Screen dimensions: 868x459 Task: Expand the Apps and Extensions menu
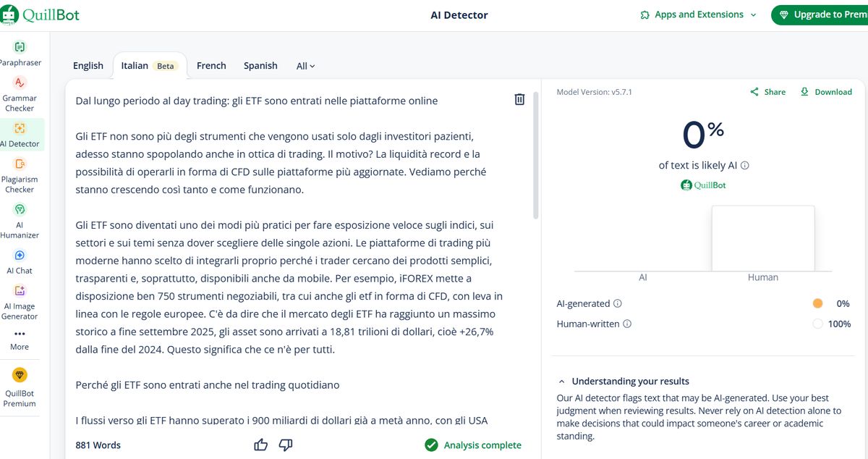pyautogui.click(x=697, y=14)
